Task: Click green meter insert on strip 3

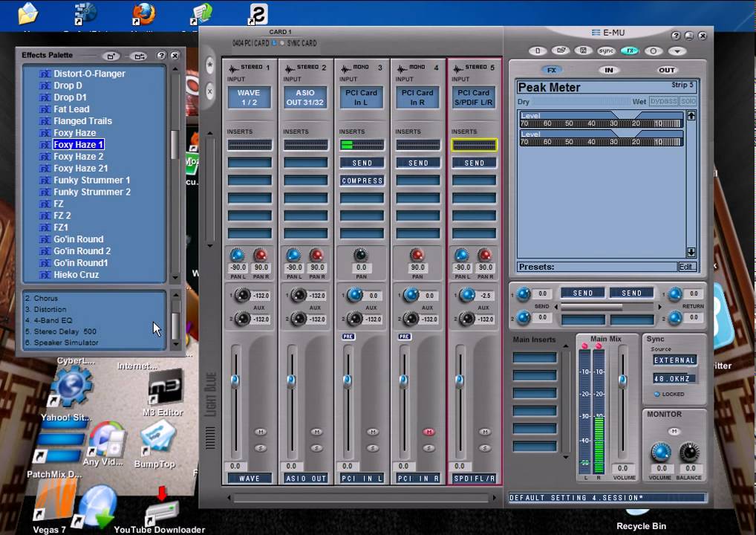Action: 362,145
